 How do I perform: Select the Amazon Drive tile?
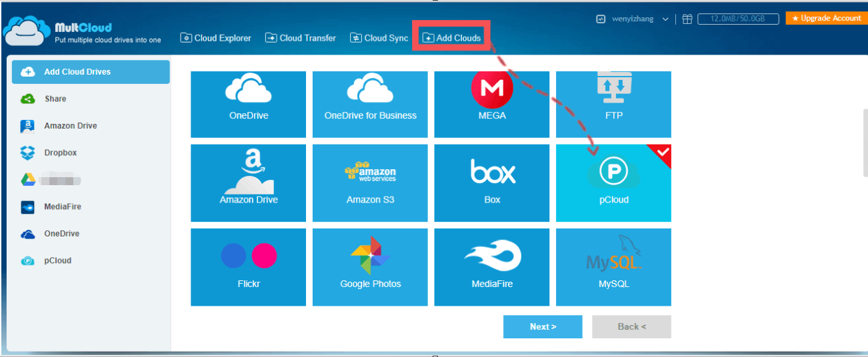pos(248,183)
